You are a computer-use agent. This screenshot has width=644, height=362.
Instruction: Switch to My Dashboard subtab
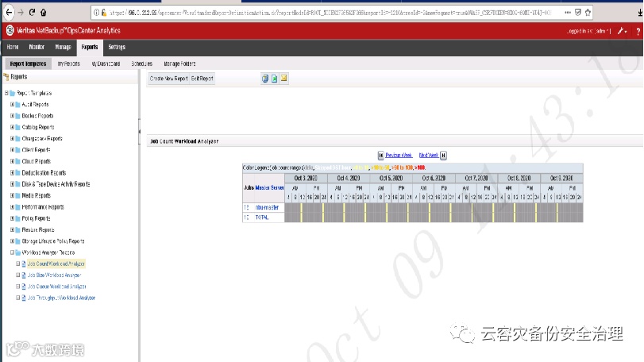point(106,64)
